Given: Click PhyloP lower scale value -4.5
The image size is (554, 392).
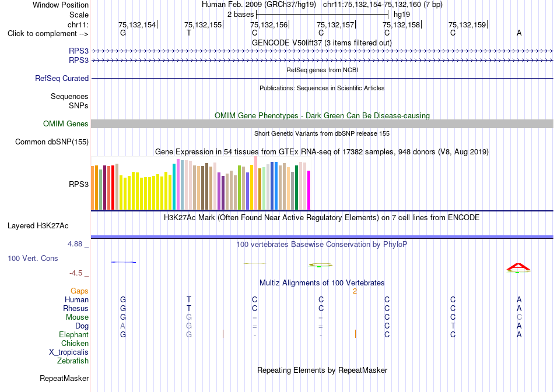Looking at the screenshot, I should 76,273.
